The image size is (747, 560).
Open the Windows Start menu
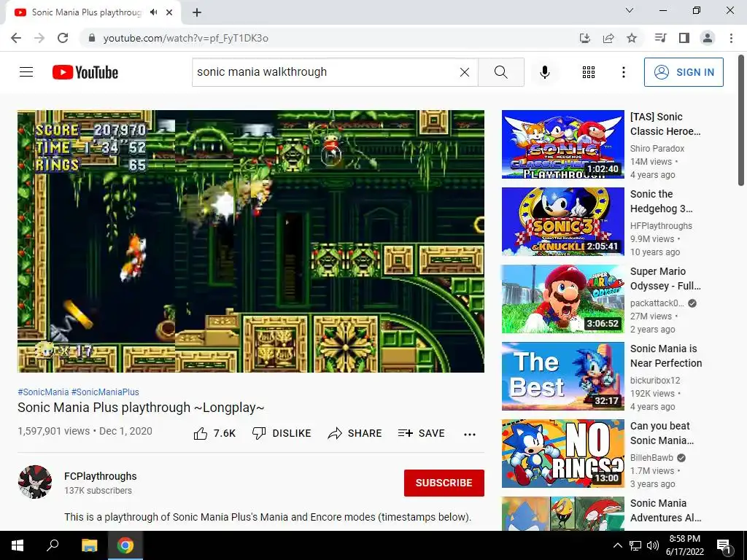coord(18,545)
